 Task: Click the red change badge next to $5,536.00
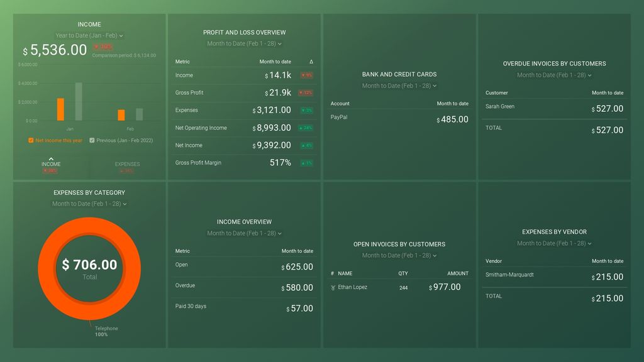[x=103, y=47]
